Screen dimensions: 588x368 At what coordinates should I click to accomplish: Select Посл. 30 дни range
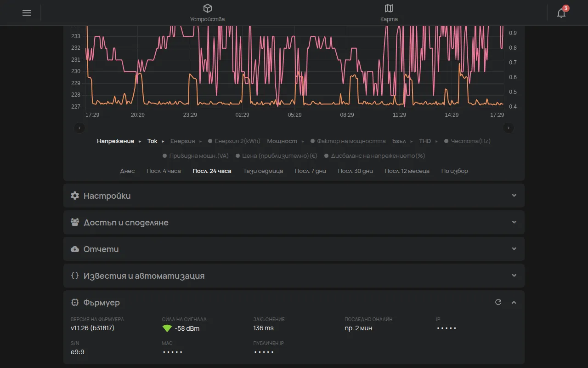(356, 171)
